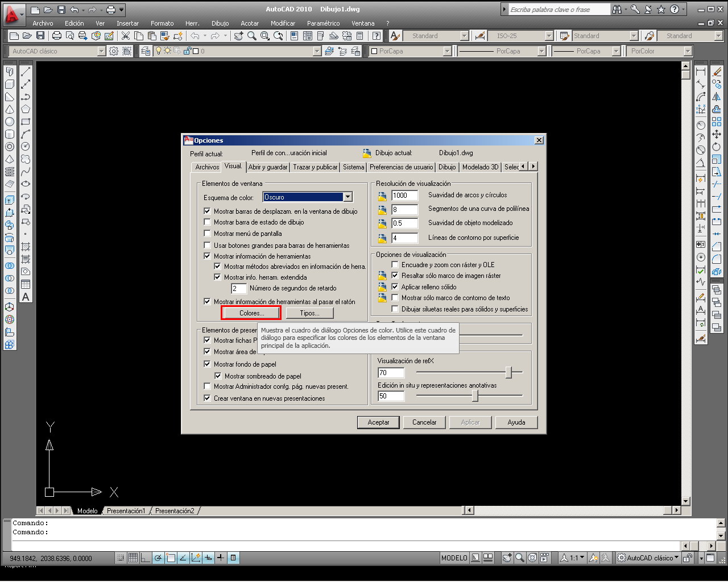Open the Layer Properties Manager icon

tap(146, 51)
